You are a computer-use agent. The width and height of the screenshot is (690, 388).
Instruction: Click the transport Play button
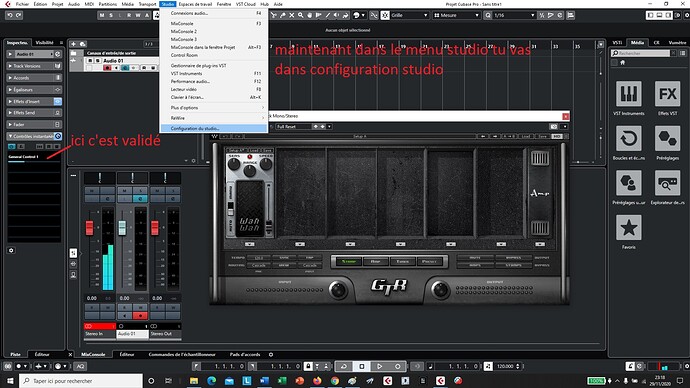click(379, 366)
